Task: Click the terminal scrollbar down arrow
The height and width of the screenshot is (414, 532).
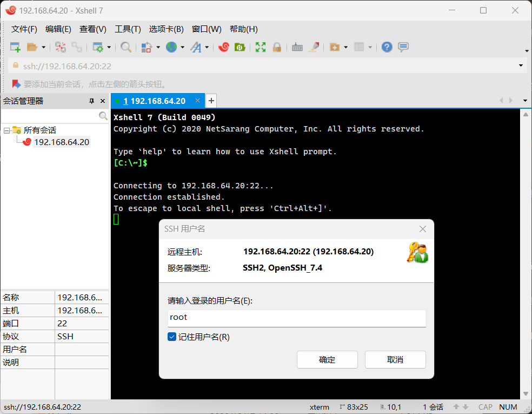Action: pyautogui.click(x=526, y=394)
